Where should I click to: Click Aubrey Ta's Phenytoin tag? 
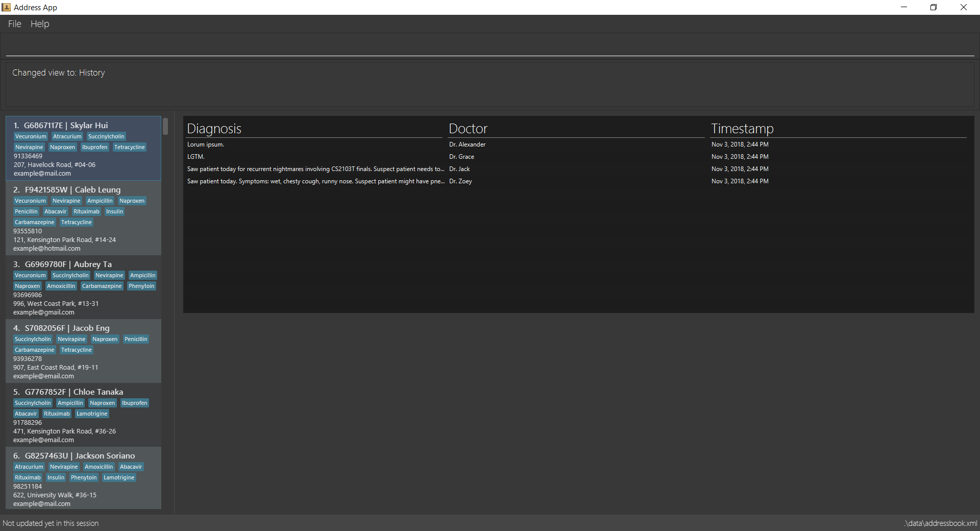(141, 286)
